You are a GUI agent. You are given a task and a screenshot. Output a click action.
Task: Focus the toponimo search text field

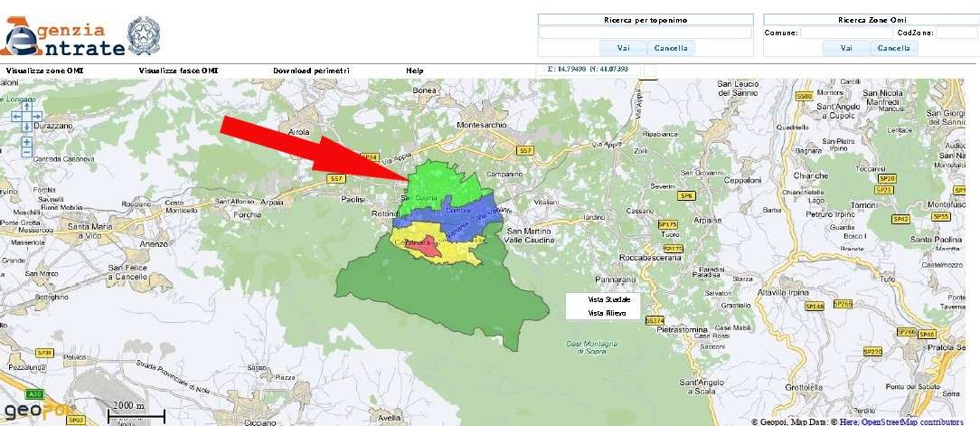click(x=645, y=33)
